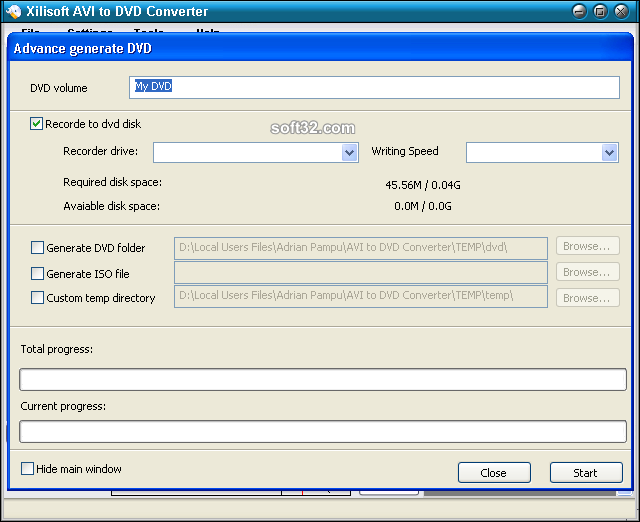Click the DVD folder path field
The image size is (640, 522).
pos(361,248)
